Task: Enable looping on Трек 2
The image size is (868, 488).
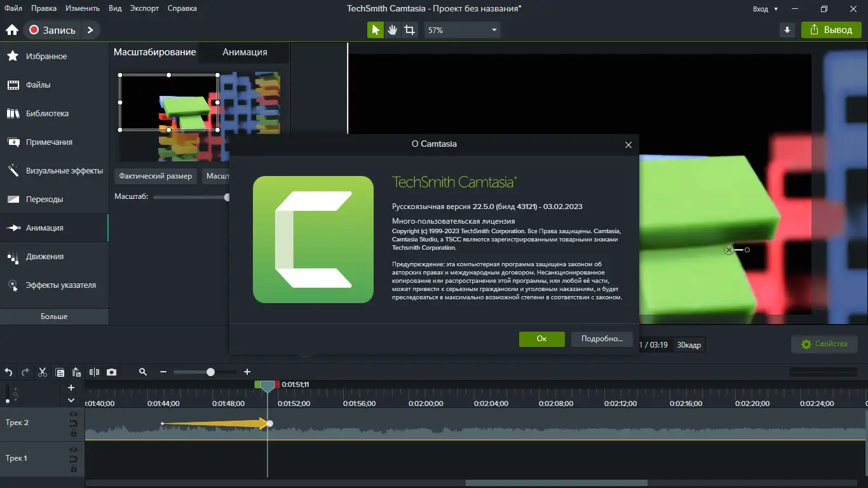Action: [73, 423]
